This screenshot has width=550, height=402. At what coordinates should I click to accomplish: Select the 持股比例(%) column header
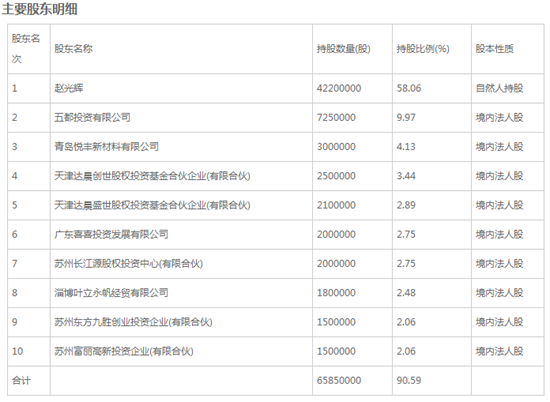(x=423, y=49)
